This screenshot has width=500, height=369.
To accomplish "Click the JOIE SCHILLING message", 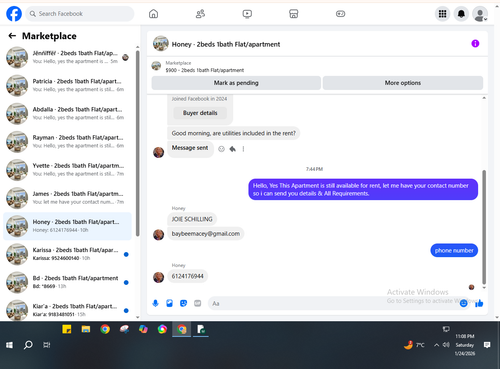I will click(x=192, y=219).
